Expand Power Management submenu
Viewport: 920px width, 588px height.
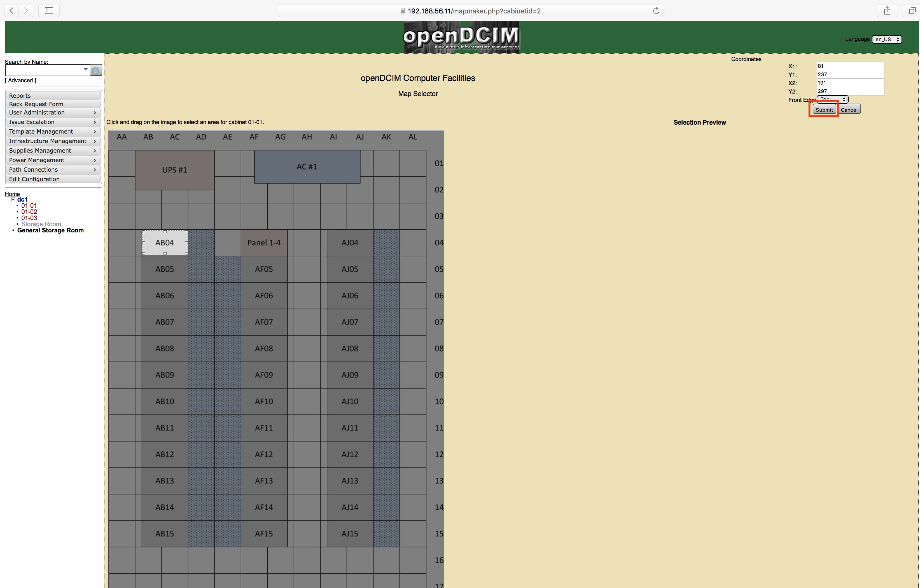[x=53, y=160]
